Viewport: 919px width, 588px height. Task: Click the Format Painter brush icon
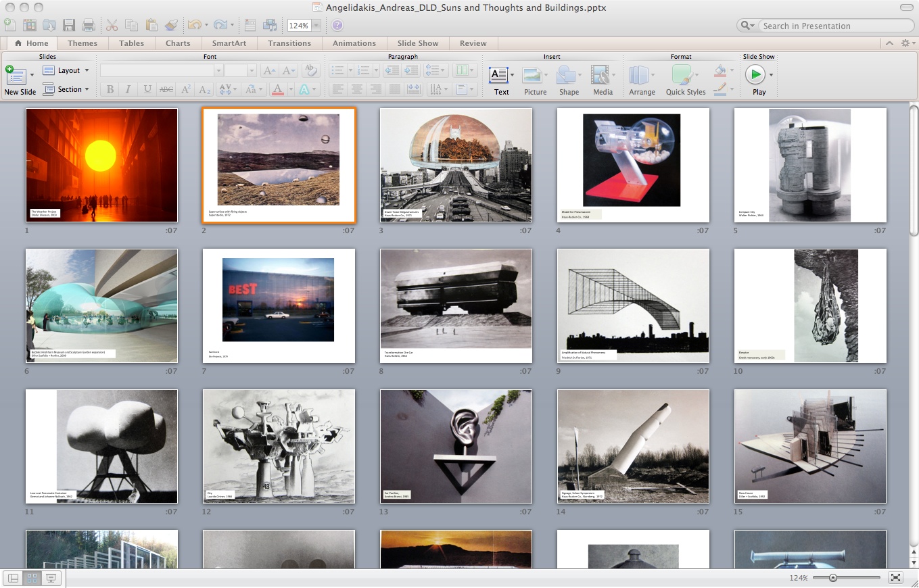171,25
